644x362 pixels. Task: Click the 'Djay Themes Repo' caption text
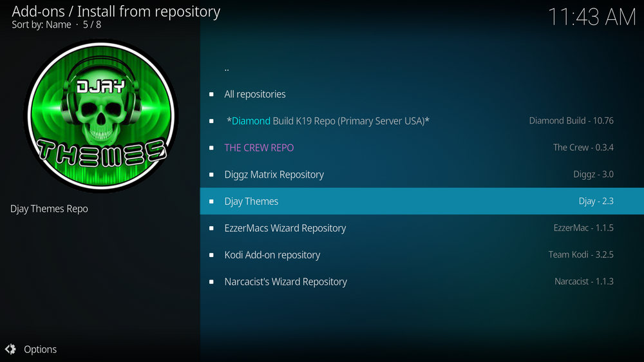(x=50, y=209)
